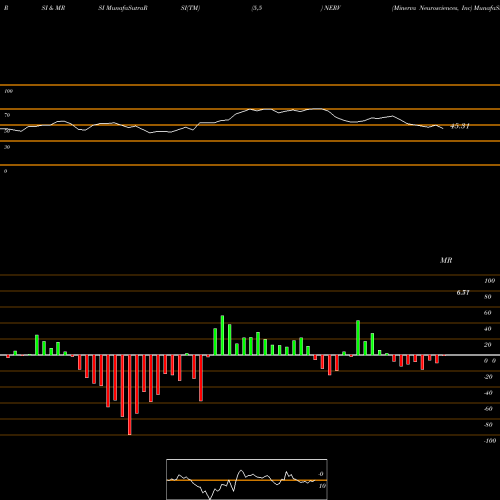Viewport: 500px width, 500px height.
Task: Click the MR panel title label
Action: click(x=446, y=260)
